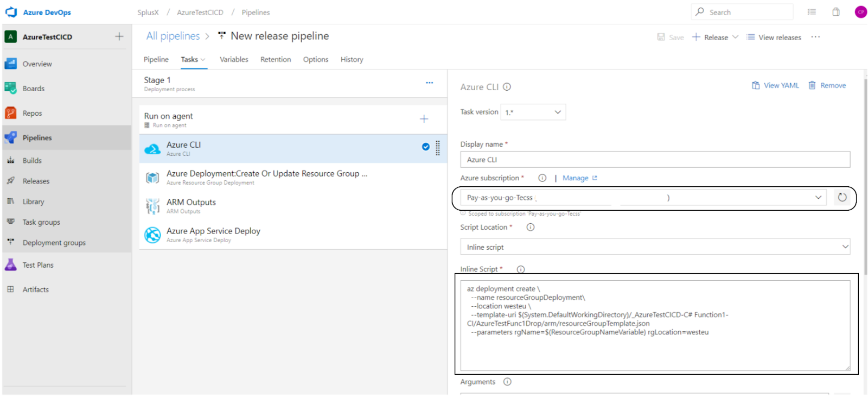
Task: Open the pipeline more actions ellipsis
Action: coord(815,37)
